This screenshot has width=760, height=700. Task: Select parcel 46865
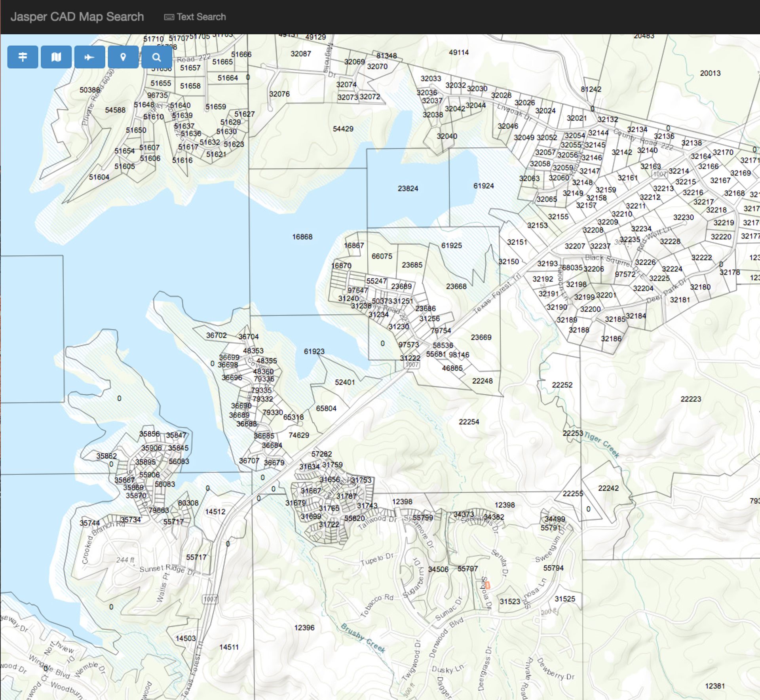click(x=452, y=368)
